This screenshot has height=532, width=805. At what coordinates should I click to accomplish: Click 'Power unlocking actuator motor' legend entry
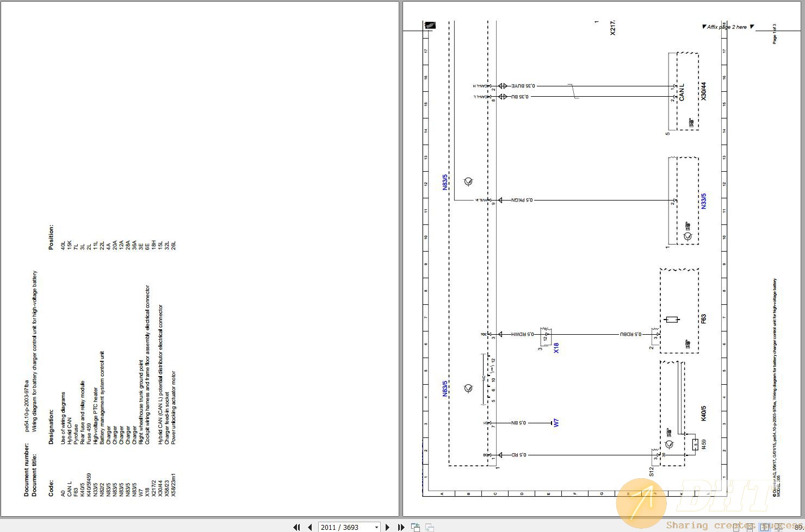click(x=173, y=407)
